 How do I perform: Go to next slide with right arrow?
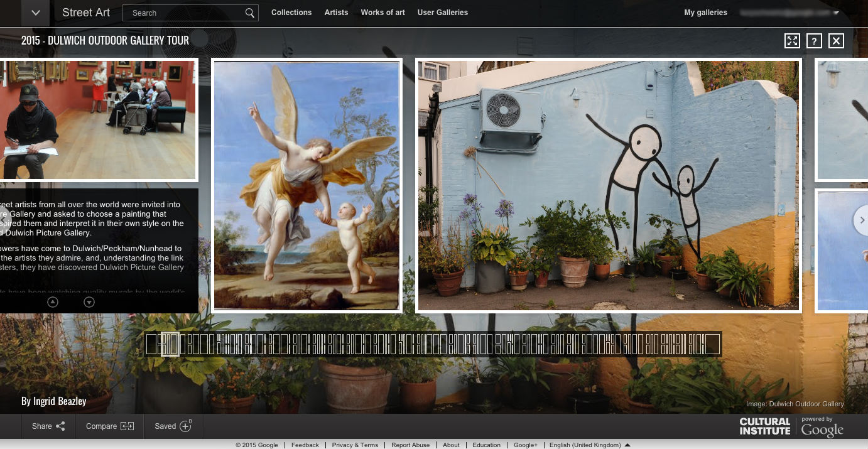(x=862, y=220)
